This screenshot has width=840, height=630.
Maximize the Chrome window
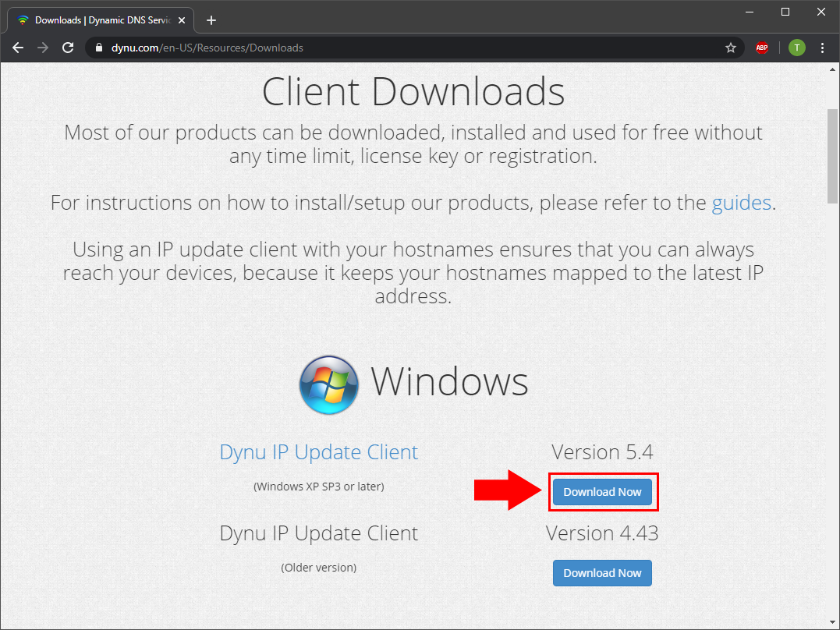pyautogui.click(x=785, y=12)
